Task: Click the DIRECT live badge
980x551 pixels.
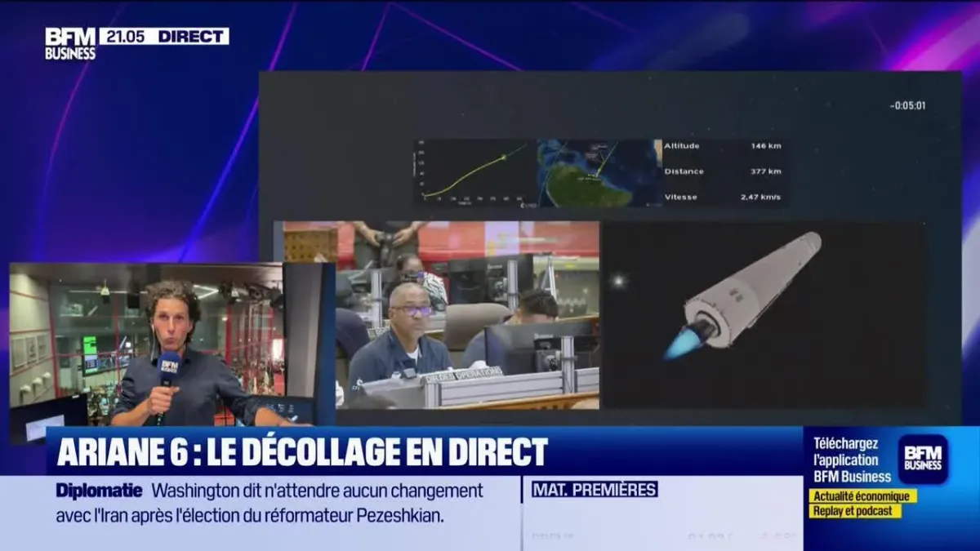Action: (192, 36)
